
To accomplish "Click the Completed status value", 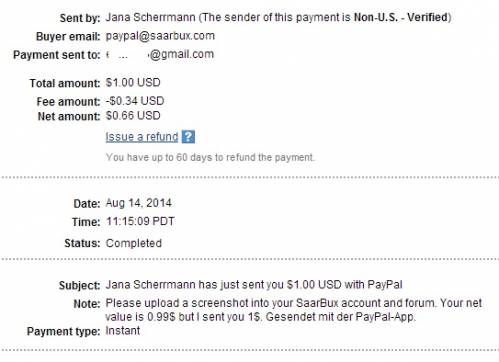I will [x=134, y=243].
